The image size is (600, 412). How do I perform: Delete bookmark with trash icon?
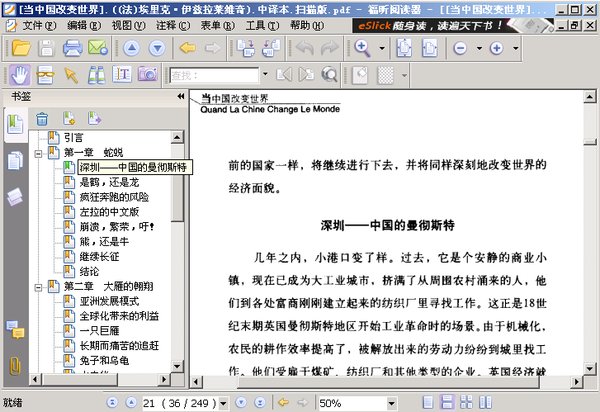click(x=42, y=119)
